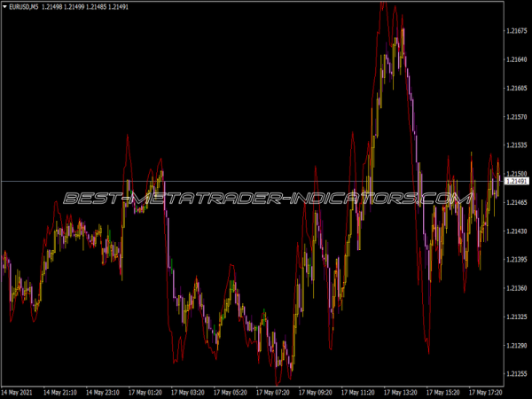Click the 1.21465 price axis label

[516, 203]
